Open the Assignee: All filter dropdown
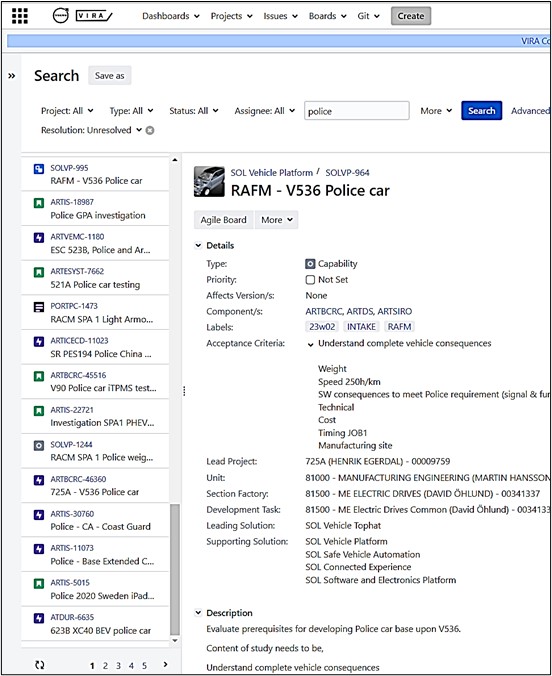Screen dimensions: 552x676 tap(264, 111)
